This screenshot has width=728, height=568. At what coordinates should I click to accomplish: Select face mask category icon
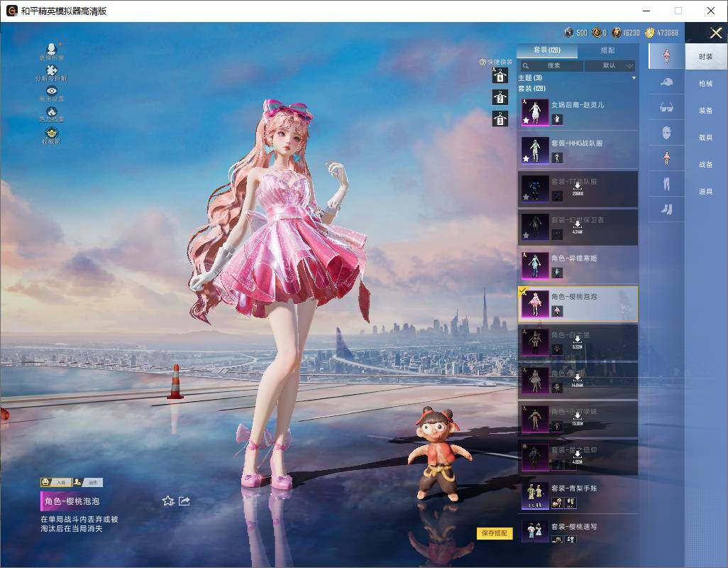666,133
